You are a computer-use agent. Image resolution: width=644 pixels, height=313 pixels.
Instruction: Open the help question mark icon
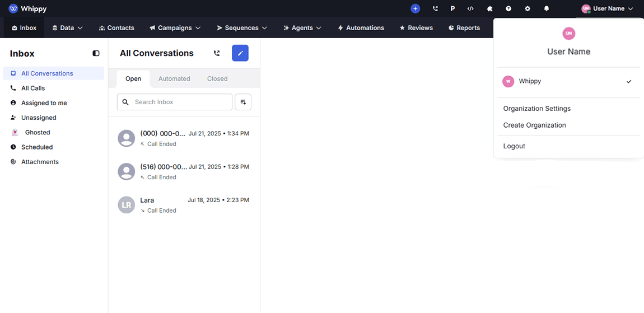508,8
